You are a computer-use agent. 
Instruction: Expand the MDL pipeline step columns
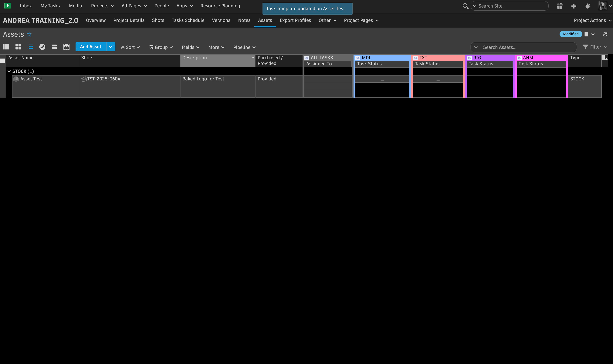tap(358, 58)
